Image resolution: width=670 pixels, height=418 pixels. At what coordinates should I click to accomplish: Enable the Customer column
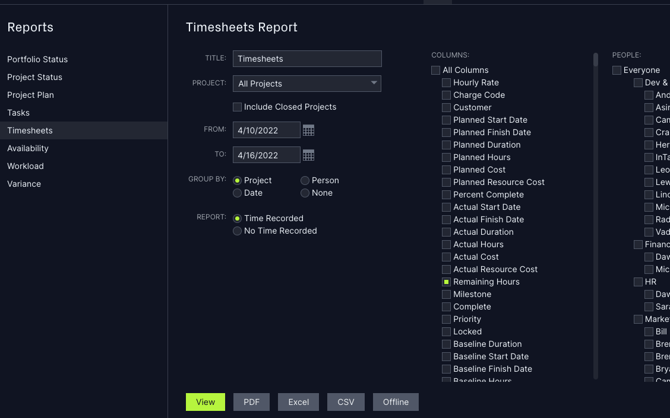point(446,107)
